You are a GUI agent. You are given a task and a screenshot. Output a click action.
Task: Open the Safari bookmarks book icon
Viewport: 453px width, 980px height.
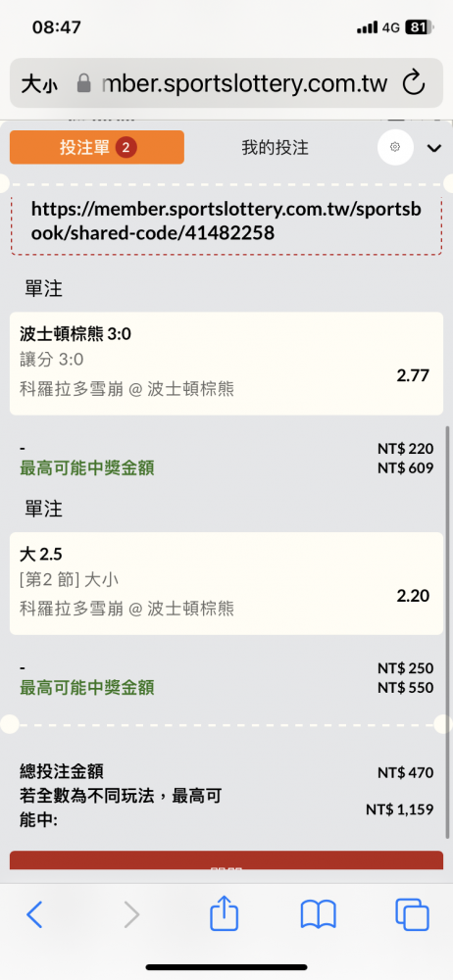click(x=319, y=915)
